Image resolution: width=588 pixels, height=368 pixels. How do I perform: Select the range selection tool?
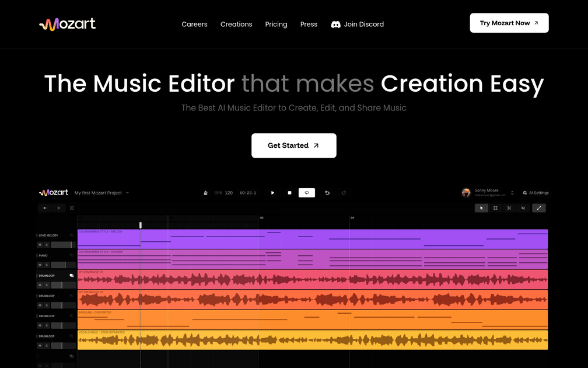[495, 208]
